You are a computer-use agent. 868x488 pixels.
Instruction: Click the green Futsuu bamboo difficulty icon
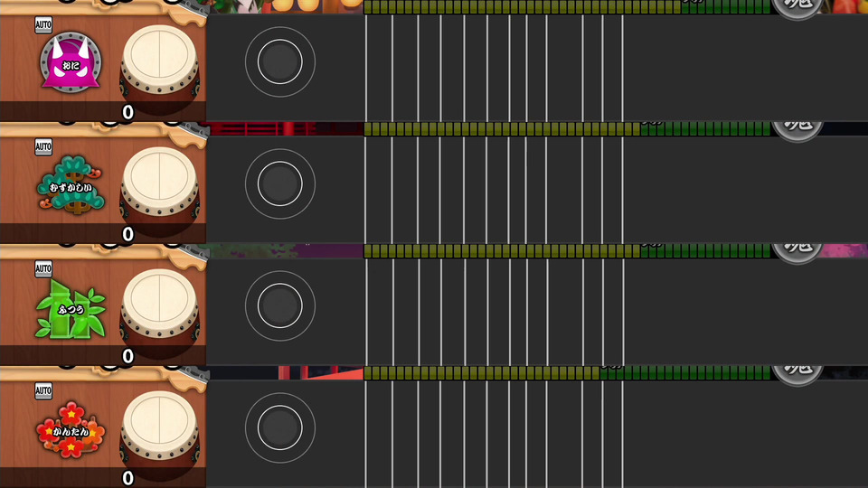point(71,309)
